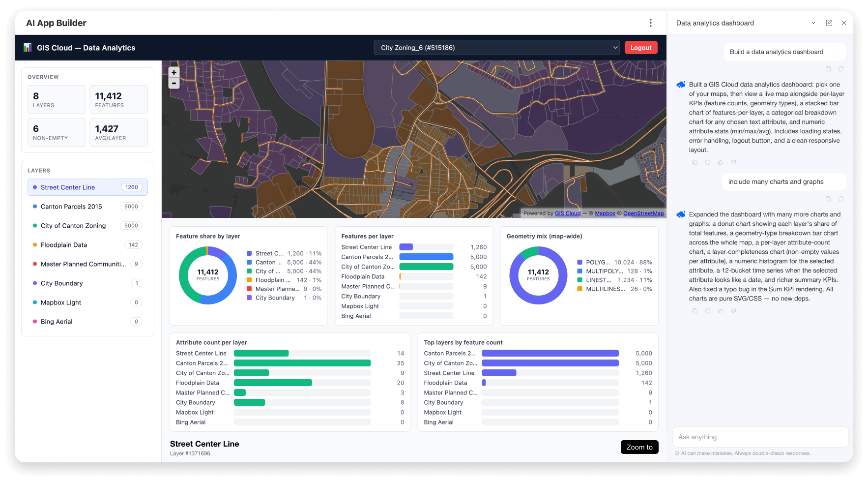Like the 'Expanded the dashboard' response
This screenshot has height=482, width=868.
coord(721,311)
